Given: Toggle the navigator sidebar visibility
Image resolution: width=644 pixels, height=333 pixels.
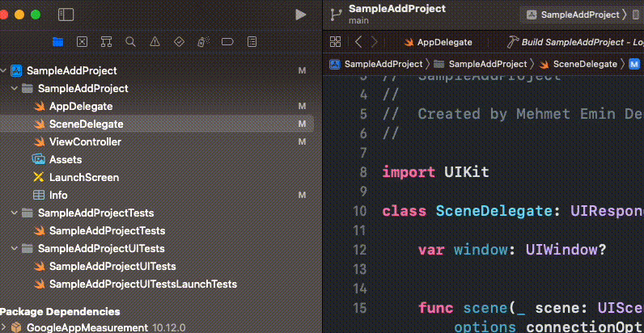Looking at the screenshot, I should 66,15.
